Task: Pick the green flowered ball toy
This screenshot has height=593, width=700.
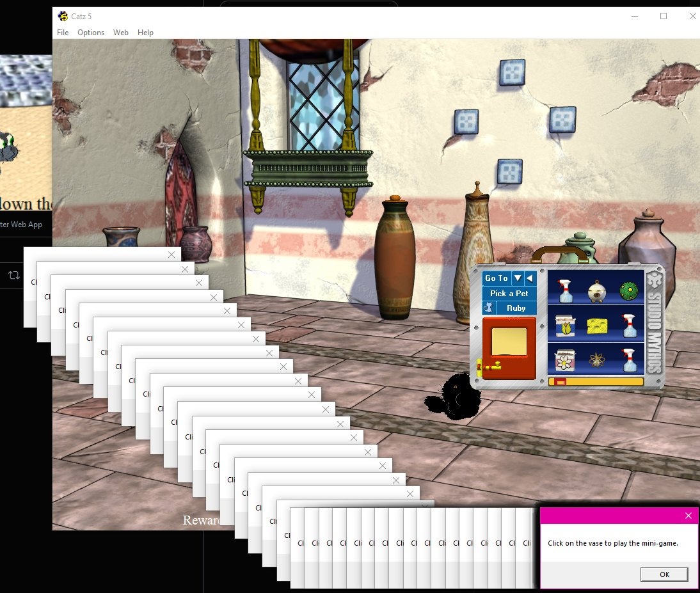Action: click(628, 291)
